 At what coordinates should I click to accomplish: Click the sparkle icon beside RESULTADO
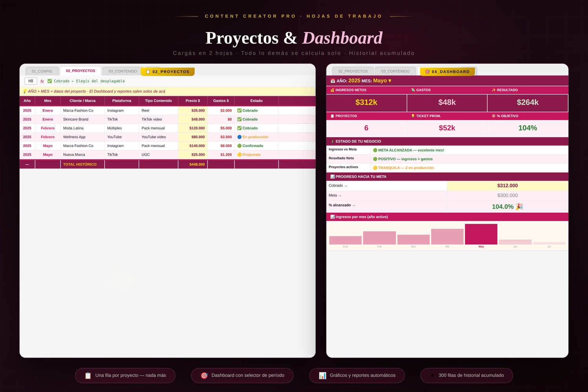(x=494, y=90)
